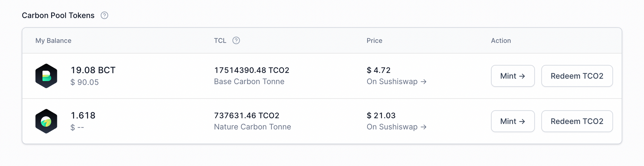Image resolution: width=644 pixels, height=166 pixels.
Task: Open On Sushiswap link under $ 21.03
Action: 396,127
